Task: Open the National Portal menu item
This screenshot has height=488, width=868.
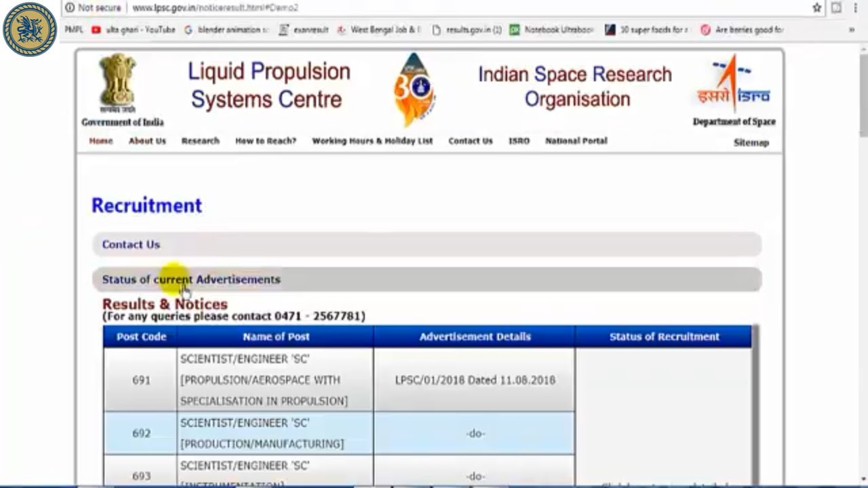Action: [576, 141]
